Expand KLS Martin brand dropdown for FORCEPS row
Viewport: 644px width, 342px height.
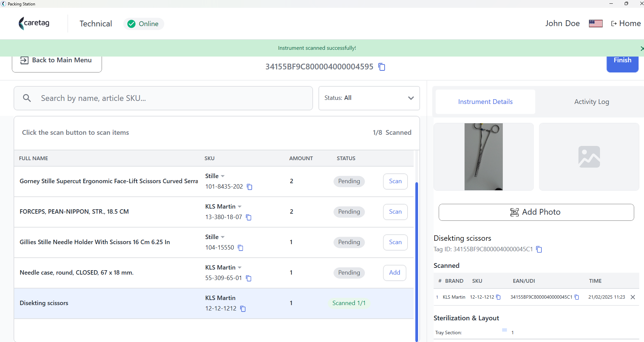[240, 207]
